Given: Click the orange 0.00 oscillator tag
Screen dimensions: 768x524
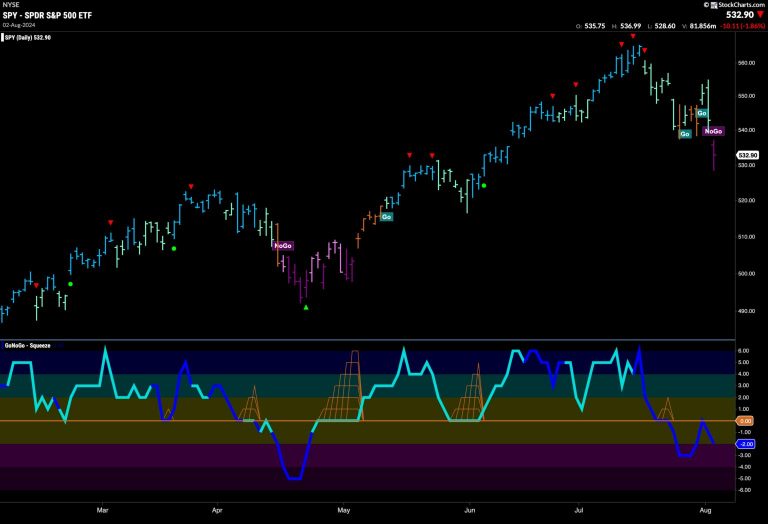Looking at the screenshot, I should pyautogui.click(x=745, y=421).
